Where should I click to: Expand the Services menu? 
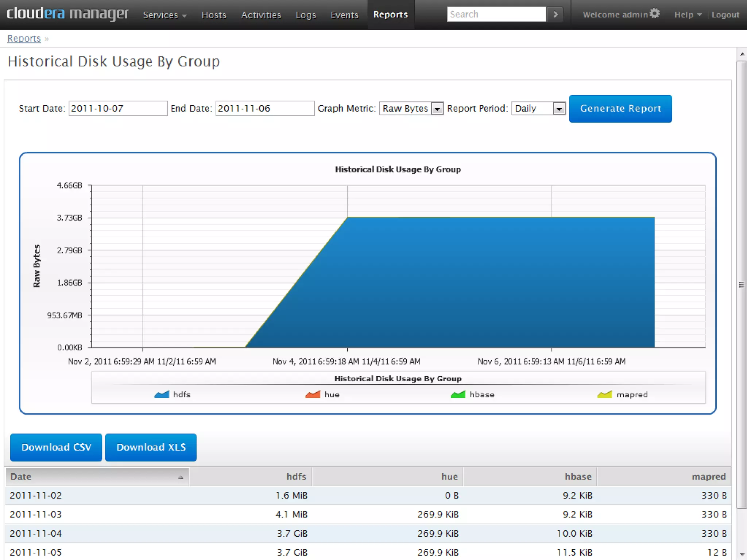click(x=165, y=15)
